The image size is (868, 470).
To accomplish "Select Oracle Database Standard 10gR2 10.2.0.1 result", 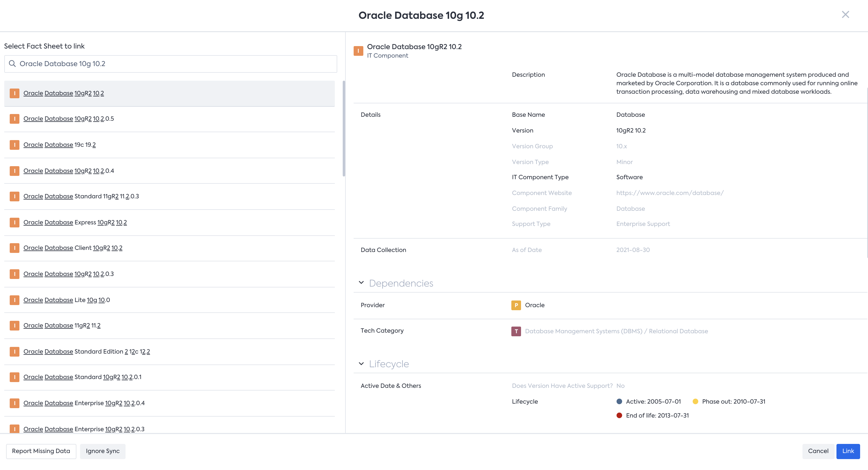I will [x=170, y=377].
